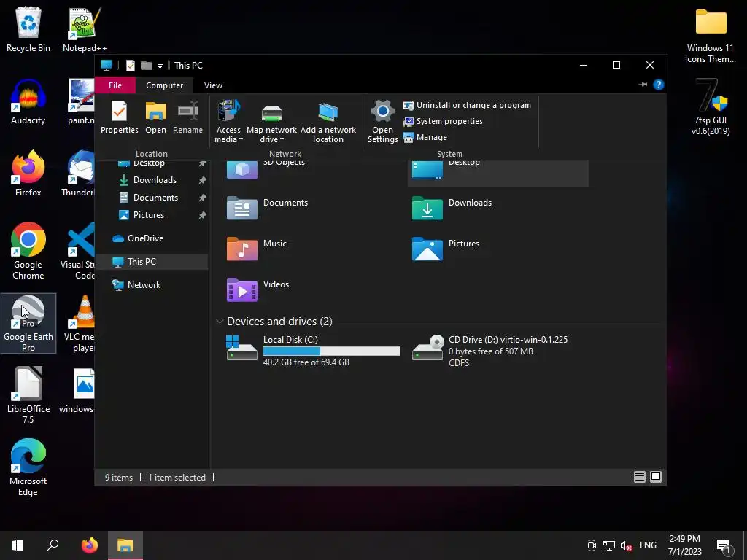The width and height of the screenshot is (747, 560).
Task: Unpin Downloads using its pin icon
Action: point(203,180)
